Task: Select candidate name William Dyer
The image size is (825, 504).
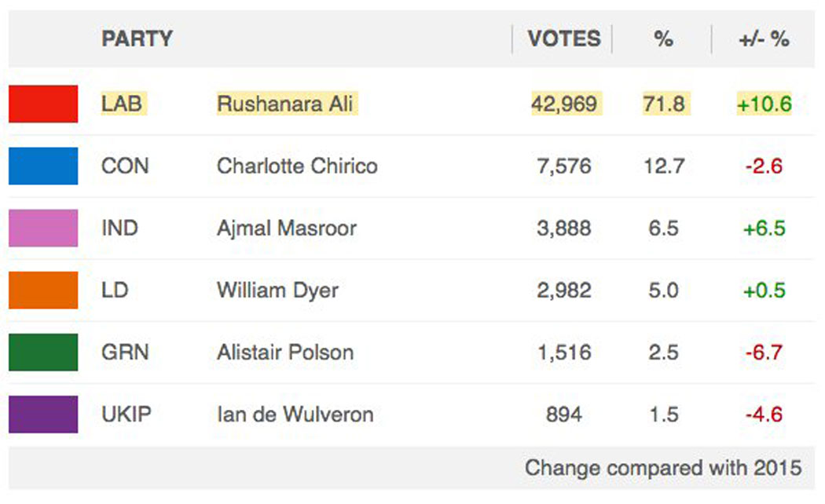Action: pyautogui.click(x=277, y=290)
